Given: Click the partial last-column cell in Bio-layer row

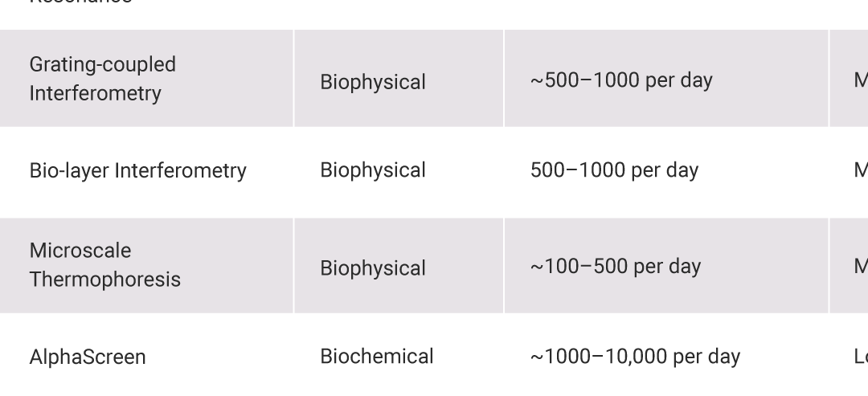Looking at the screenshot, I should coord(861,169).
